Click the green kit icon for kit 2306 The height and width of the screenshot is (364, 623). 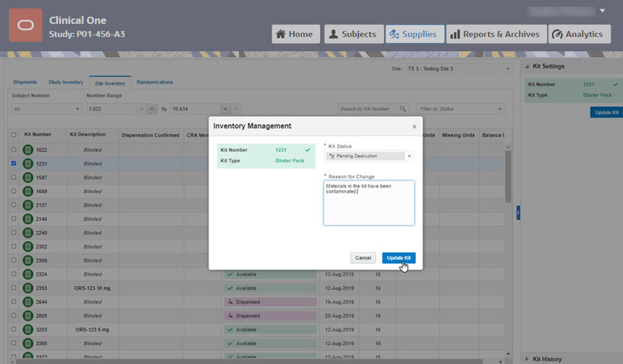coord(28,260)
